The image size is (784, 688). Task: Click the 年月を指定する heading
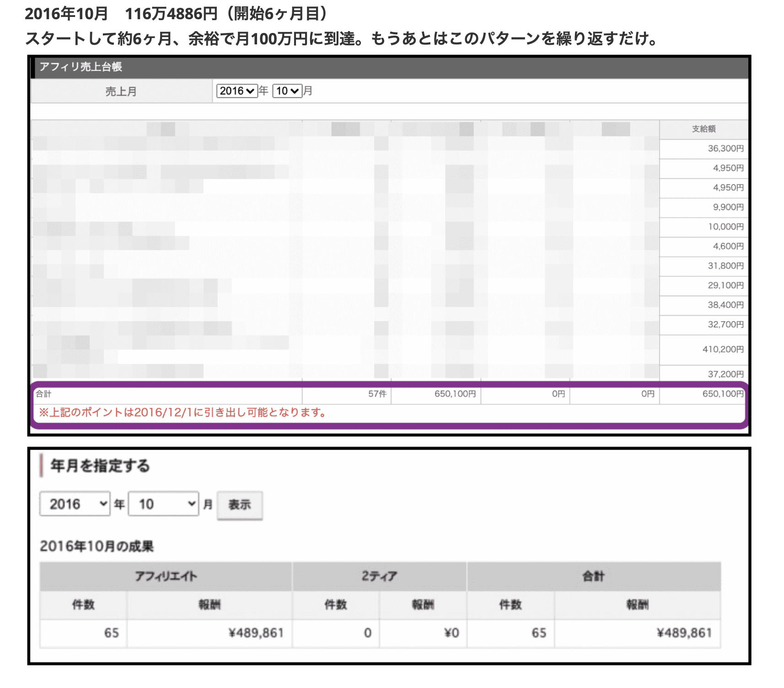coord(100,466)
